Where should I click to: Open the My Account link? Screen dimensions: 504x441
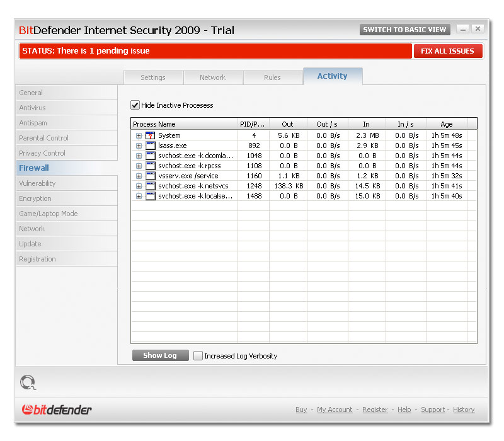pos(335,409)
